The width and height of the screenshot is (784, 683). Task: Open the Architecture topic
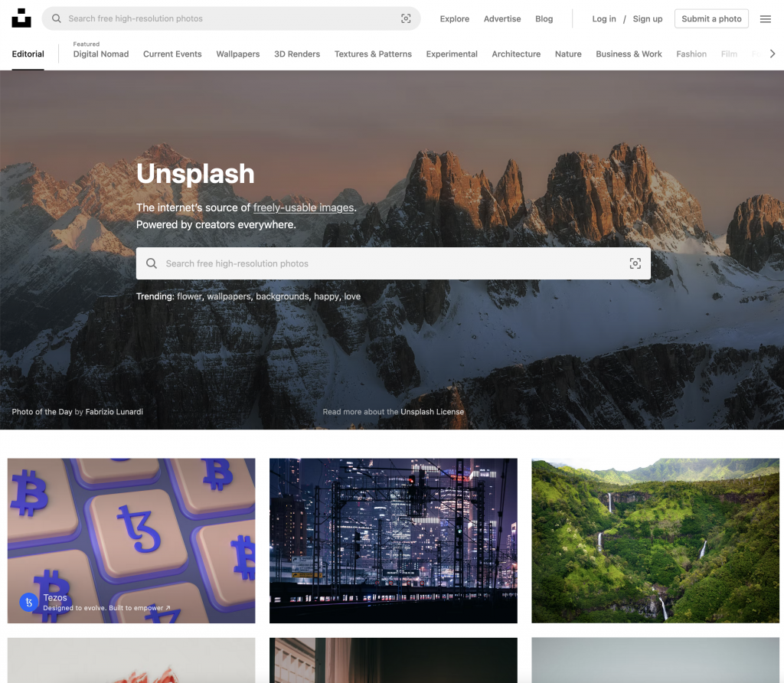(x=516, y=54)
